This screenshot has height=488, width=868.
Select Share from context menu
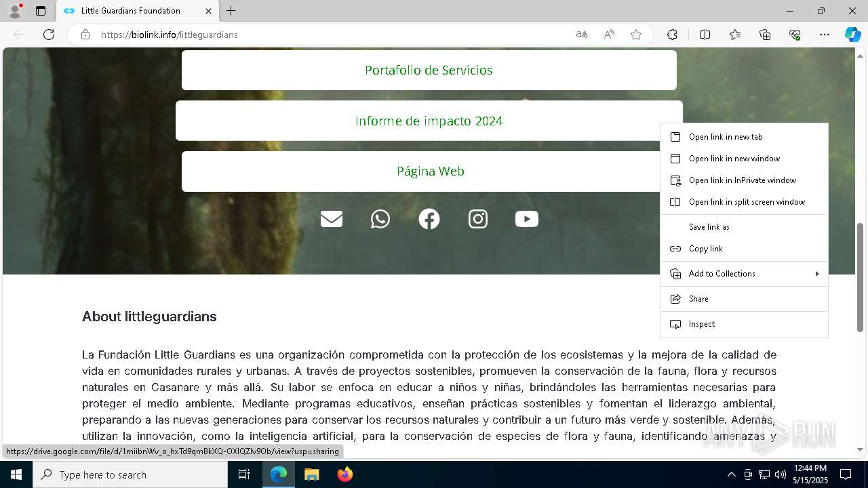[744, 299]
